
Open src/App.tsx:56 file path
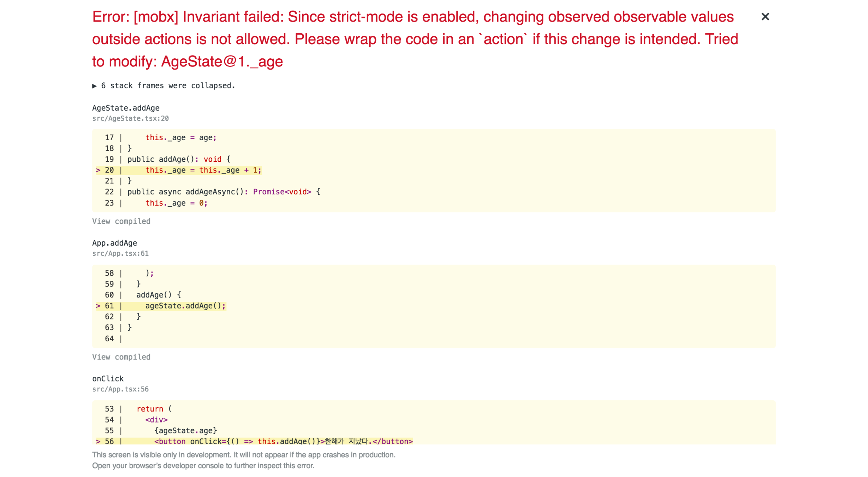(x=120, y=389)
